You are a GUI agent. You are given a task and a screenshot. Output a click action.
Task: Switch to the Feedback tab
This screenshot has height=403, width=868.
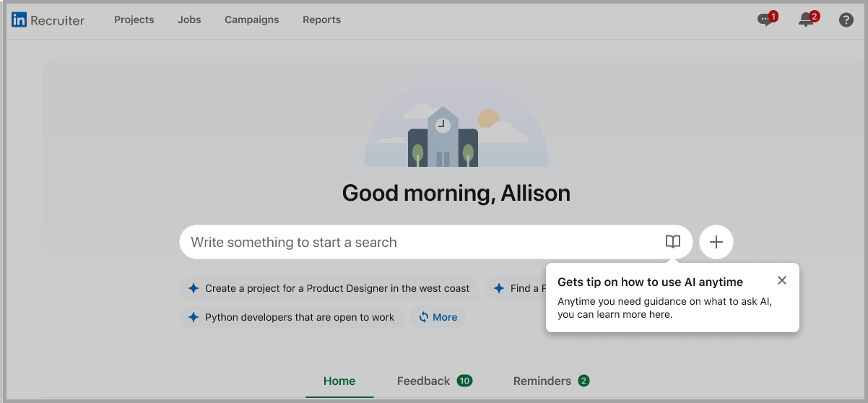pos(434,381)
